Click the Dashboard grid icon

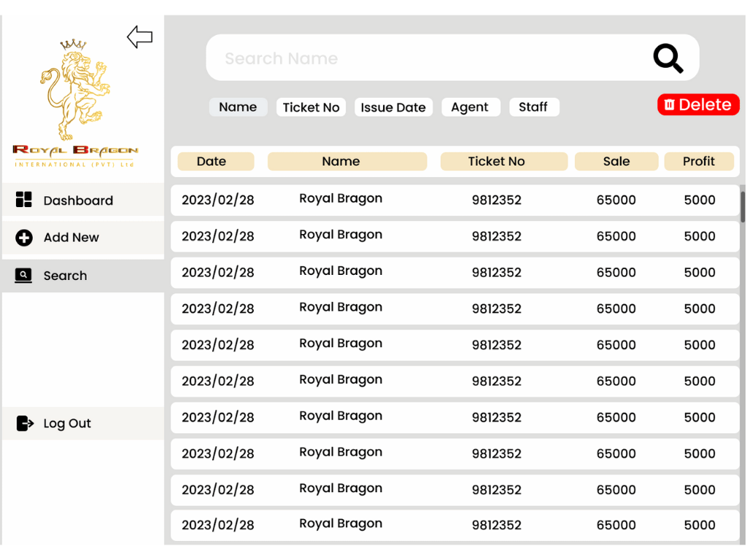coord(24,200)
